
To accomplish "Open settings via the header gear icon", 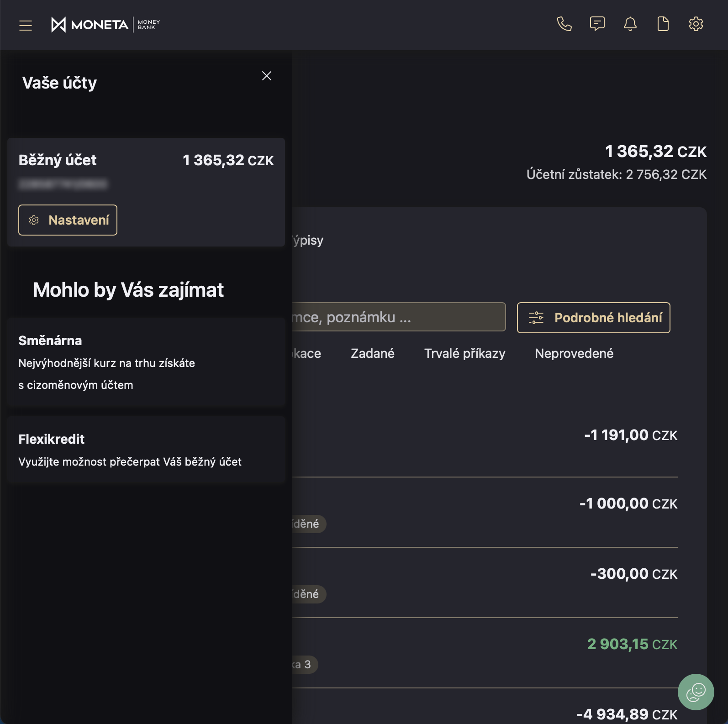I will point(696,24).
